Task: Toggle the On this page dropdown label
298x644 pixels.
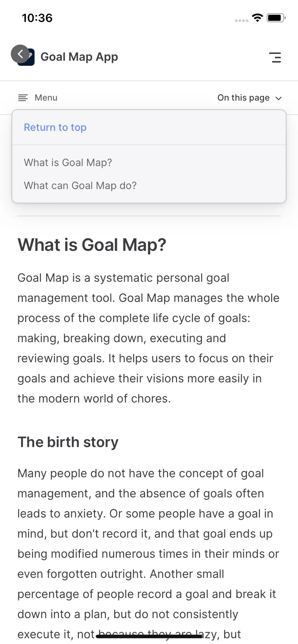Action: pyautogui.click(x=244, y=98)
